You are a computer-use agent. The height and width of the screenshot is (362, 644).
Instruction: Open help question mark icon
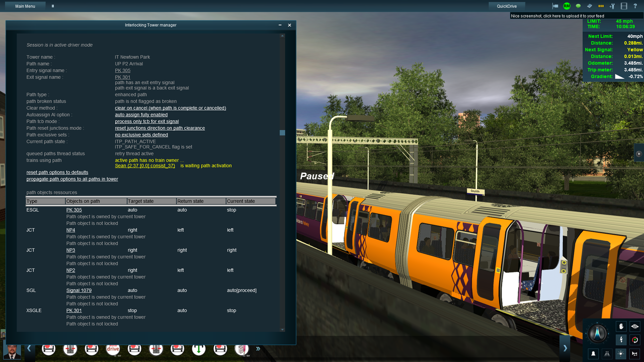click(x=635, y=6)
